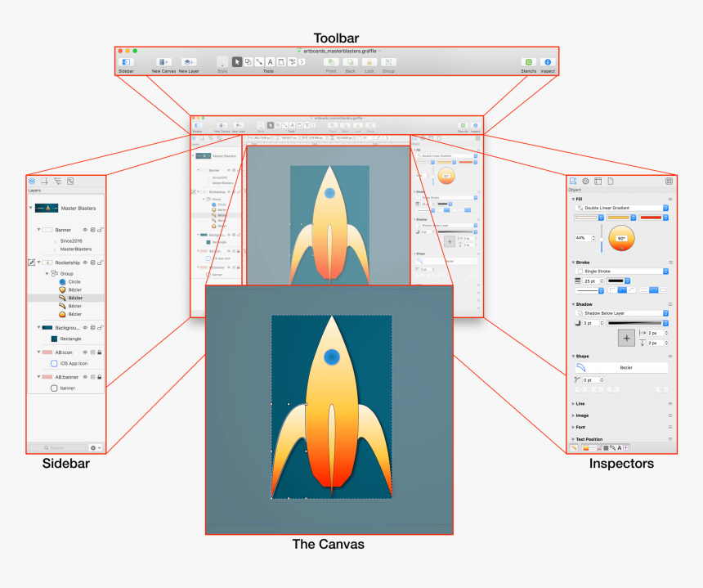
Task: Click New Layer in the enlarged toolbar
Action: pos(189,62)
